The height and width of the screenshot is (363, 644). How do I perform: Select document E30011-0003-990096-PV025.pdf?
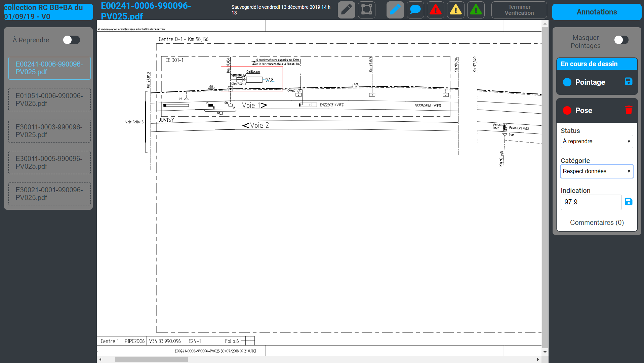click(49, 131)
